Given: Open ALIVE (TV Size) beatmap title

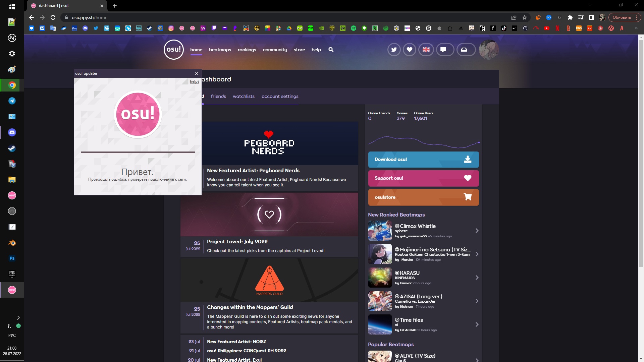Looking at the screenshot, I should pyautogui.click(x=418, y=356).
